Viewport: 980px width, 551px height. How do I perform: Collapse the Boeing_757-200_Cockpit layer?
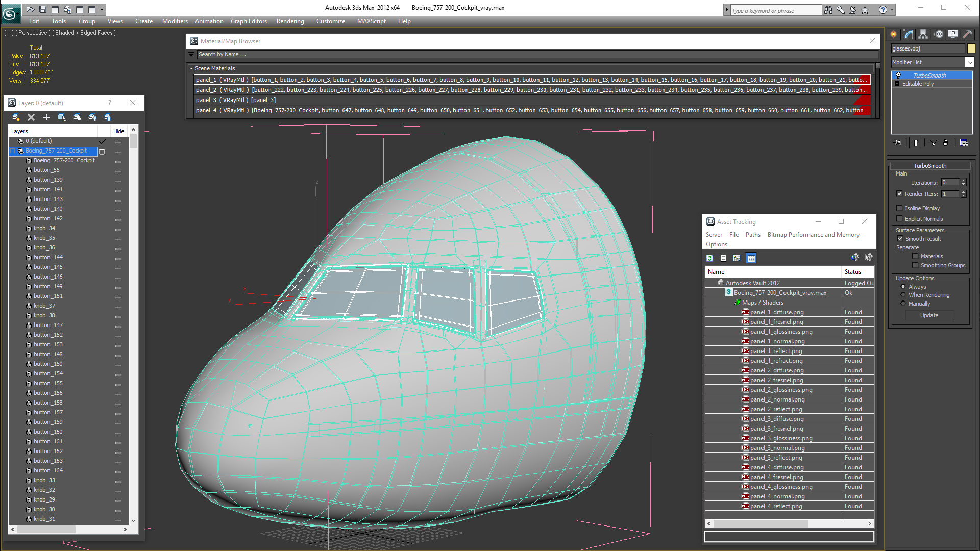pos(13,151)
